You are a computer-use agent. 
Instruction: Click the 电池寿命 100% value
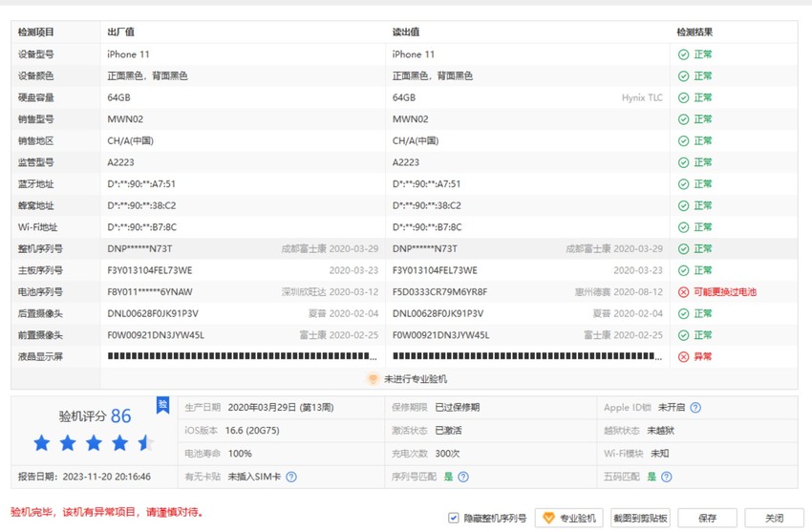tap(240, 454)
